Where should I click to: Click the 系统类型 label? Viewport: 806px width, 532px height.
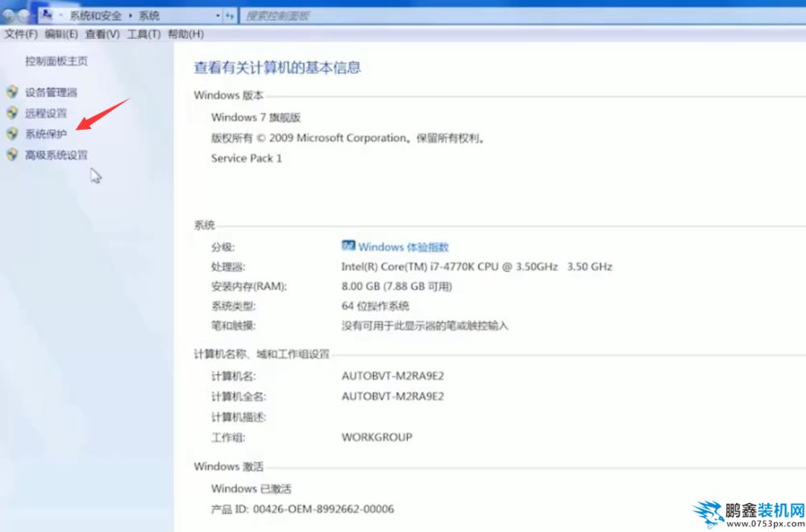[x=234, y=305]
